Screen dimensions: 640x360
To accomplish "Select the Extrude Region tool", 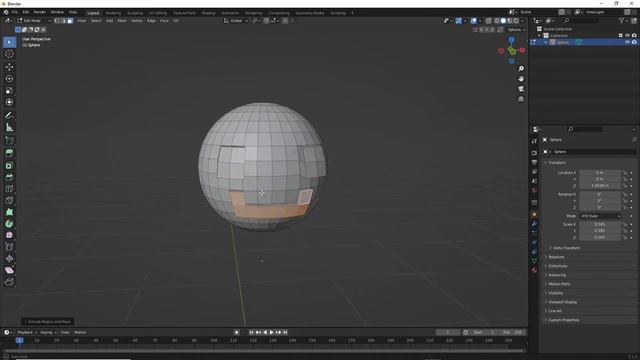I will click(9, 153).
